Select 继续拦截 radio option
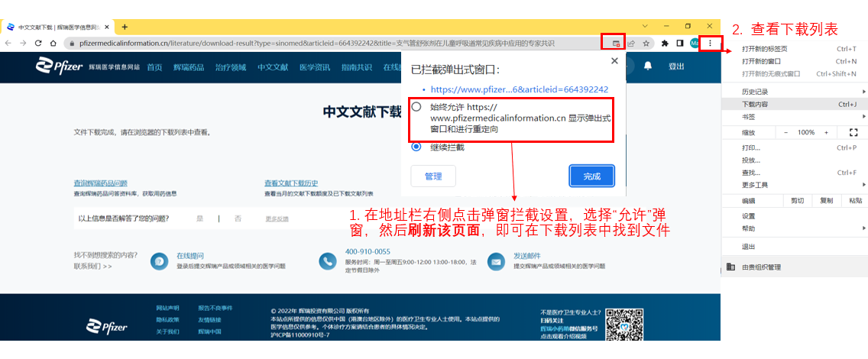The height and width of the screenshot is (359, 868). (x=416, y=147)
